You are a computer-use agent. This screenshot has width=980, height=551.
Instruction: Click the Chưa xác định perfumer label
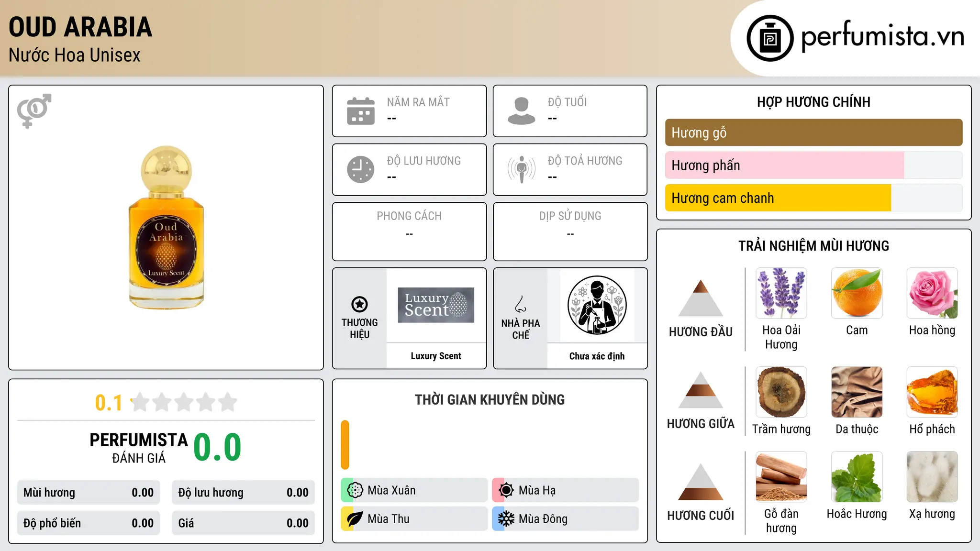point(597,356)
